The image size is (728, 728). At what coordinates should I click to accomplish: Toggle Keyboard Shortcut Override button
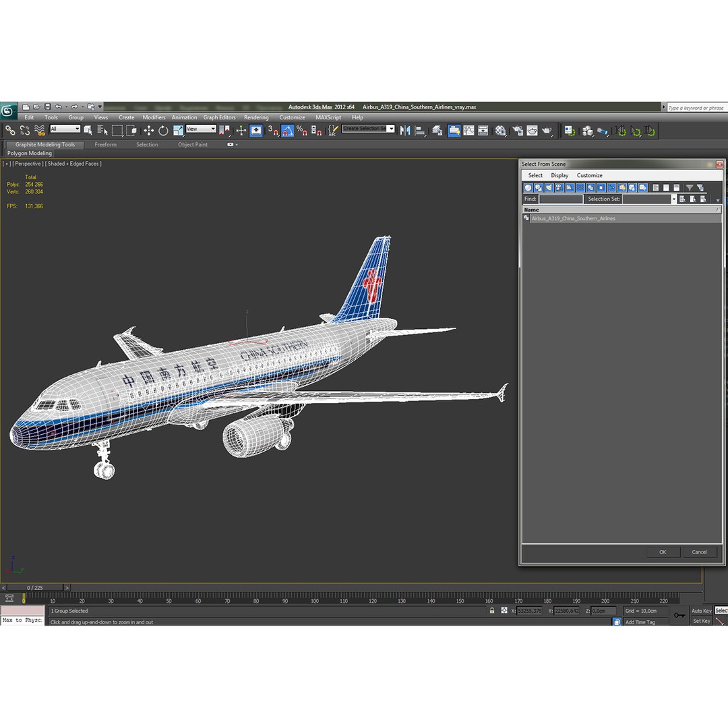[256, 131]
